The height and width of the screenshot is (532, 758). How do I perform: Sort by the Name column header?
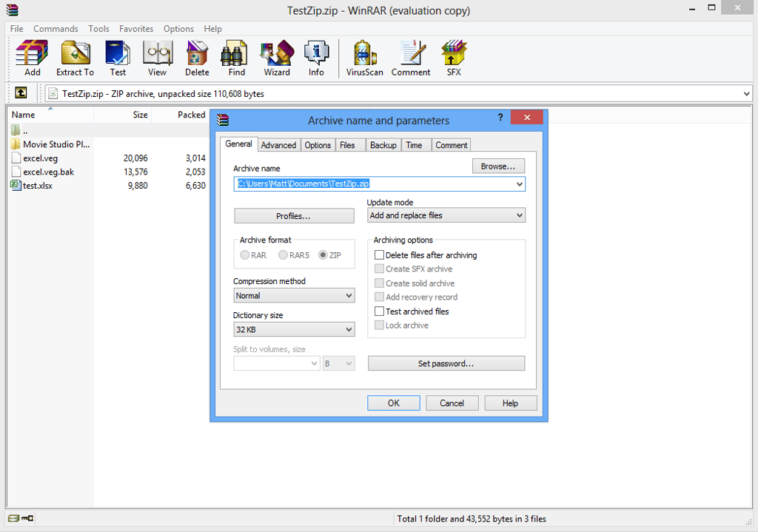click(50, 115)
